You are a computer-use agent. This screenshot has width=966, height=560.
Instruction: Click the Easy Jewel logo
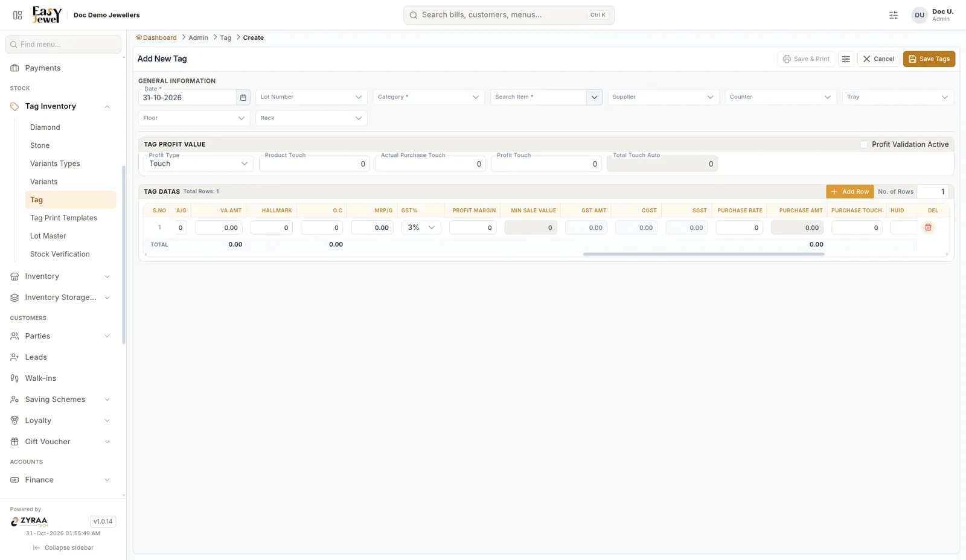click(x=47, y=14)
